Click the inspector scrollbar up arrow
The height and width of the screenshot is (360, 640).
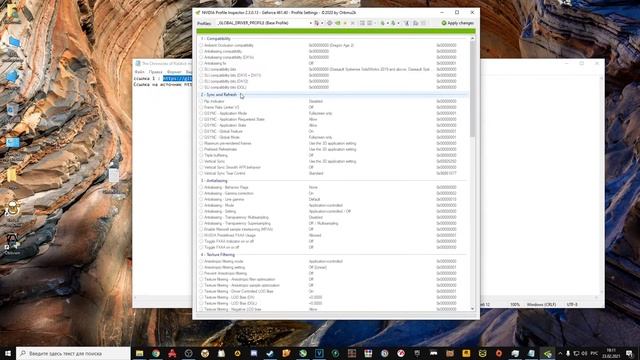[x=473, y=38]
